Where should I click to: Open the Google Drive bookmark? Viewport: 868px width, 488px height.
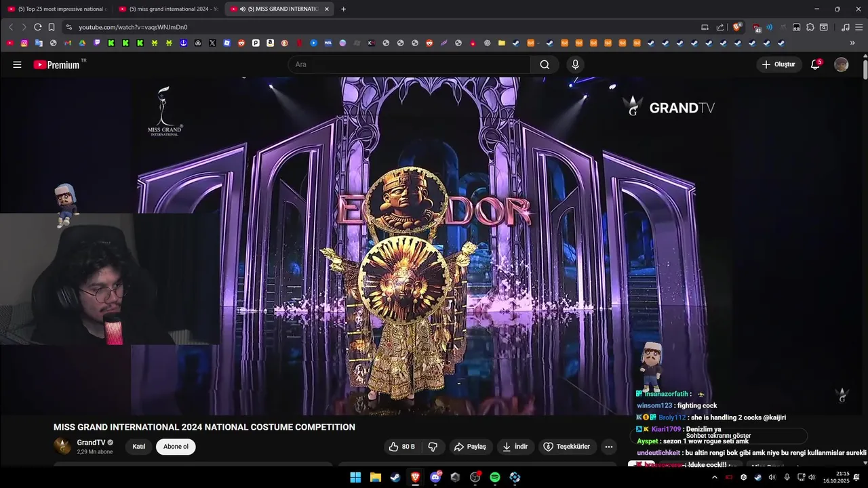(x=82, y=43)
